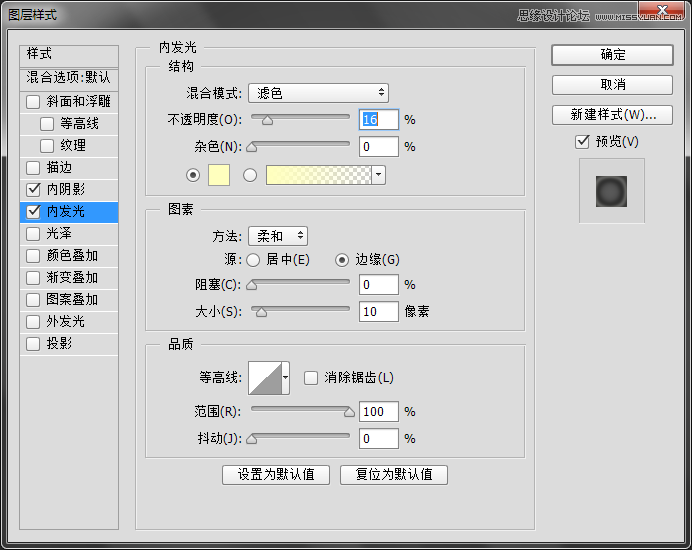Enable the 颜色叠加 checkbox

(33, 256)
